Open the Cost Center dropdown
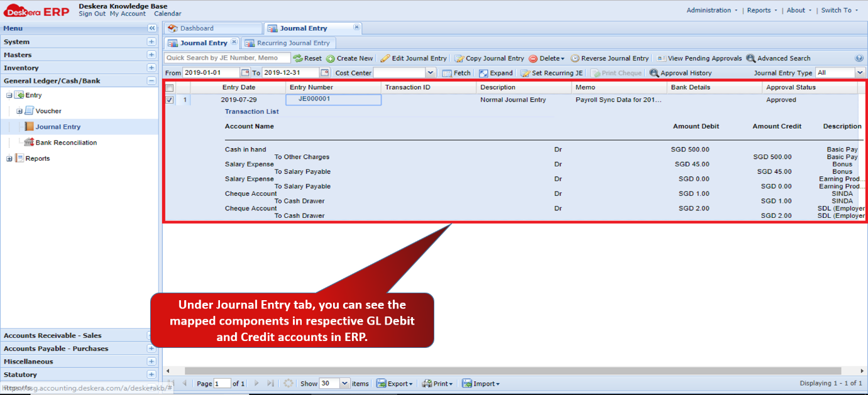Screen dimensions: 868x395 point(431,73)
